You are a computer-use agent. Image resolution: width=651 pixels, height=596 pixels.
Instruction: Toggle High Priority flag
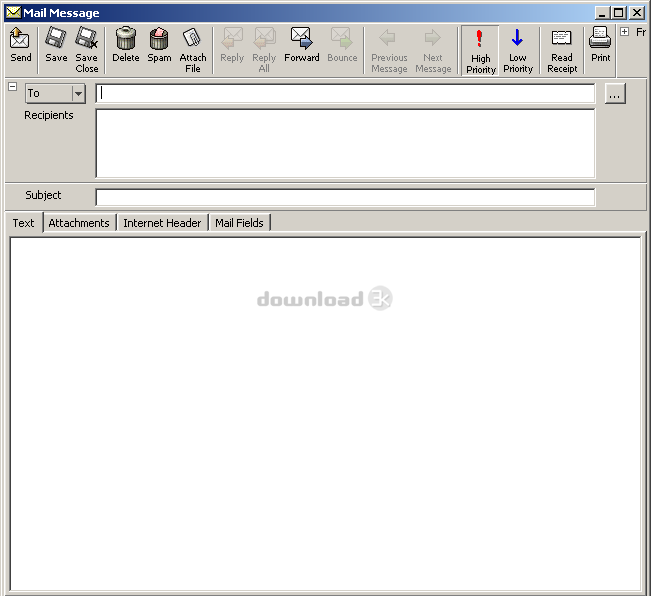click(480, 51)
